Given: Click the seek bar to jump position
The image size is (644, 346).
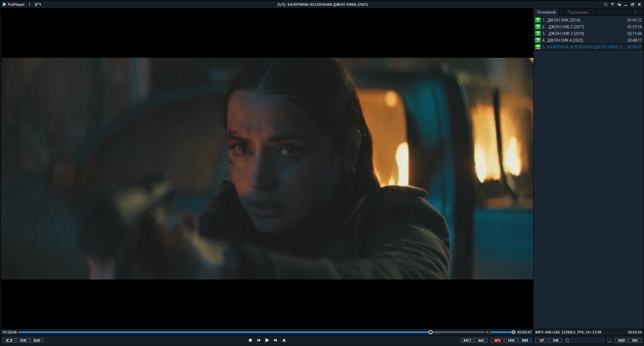Looking at the screenshot, I should (x=251, y=332).
